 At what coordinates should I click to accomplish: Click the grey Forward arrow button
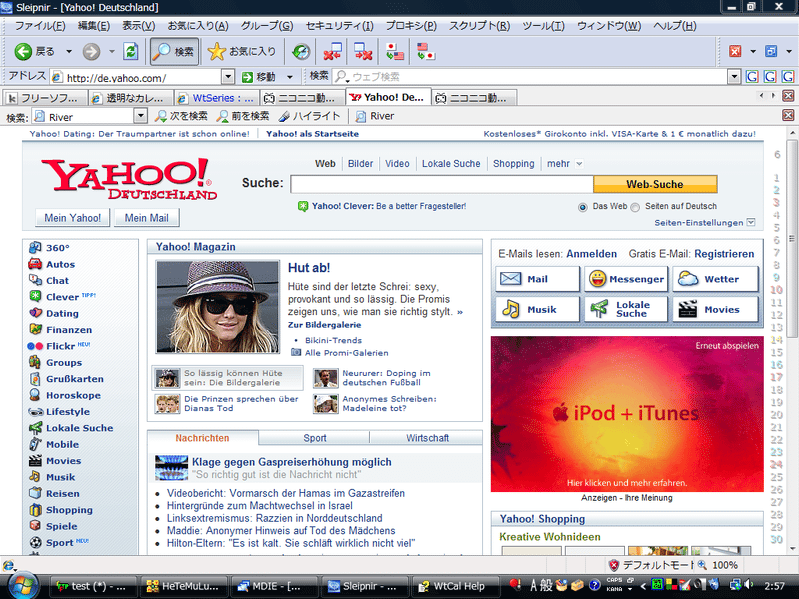coord(91,51)
